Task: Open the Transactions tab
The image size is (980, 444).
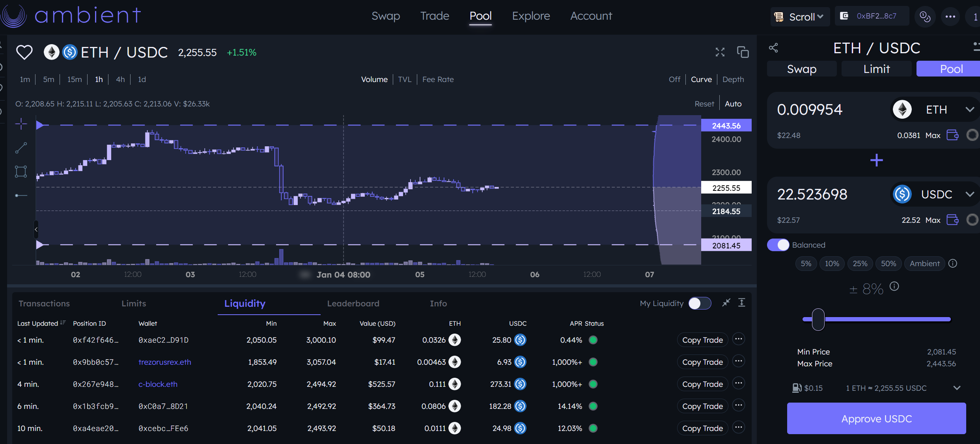Action: click(44, 303)
